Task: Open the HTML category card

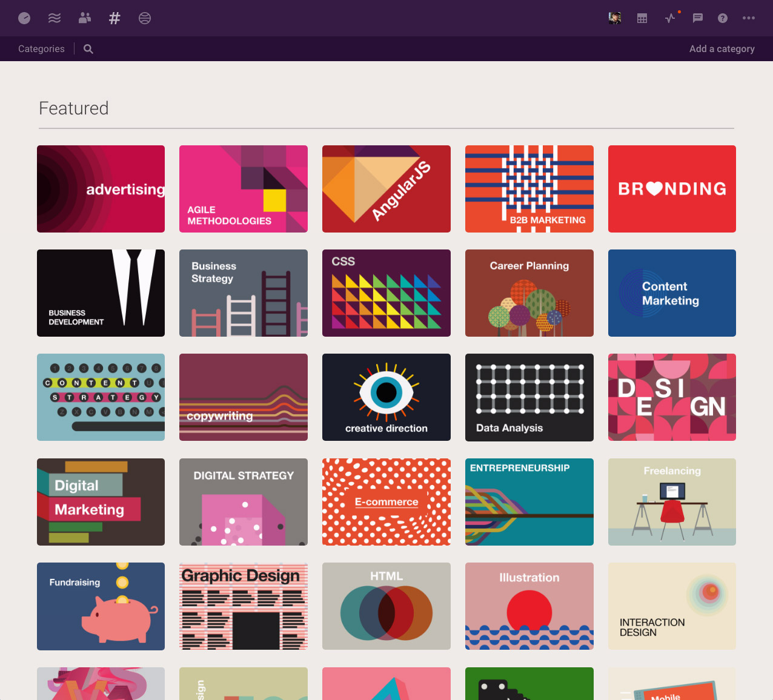Action: (386, 606)
